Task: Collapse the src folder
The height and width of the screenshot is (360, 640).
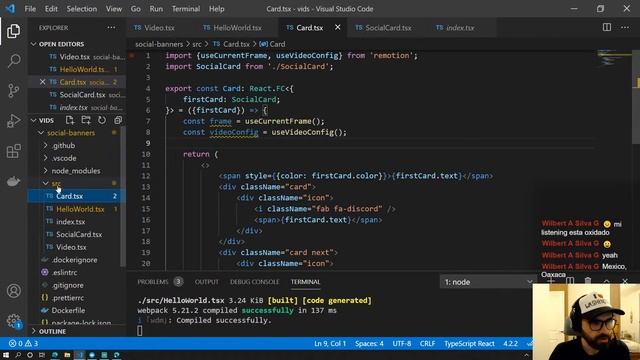Action: 56,183
